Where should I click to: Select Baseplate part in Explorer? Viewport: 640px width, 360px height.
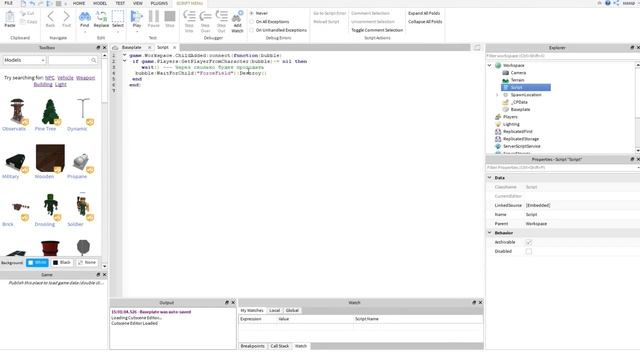tap(520, 109)
